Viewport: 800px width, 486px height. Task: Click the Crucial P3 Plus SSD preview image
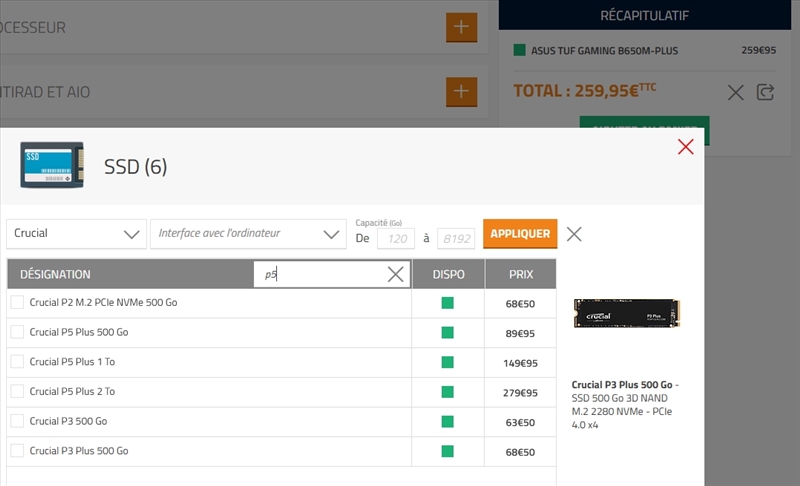[627, 313]
